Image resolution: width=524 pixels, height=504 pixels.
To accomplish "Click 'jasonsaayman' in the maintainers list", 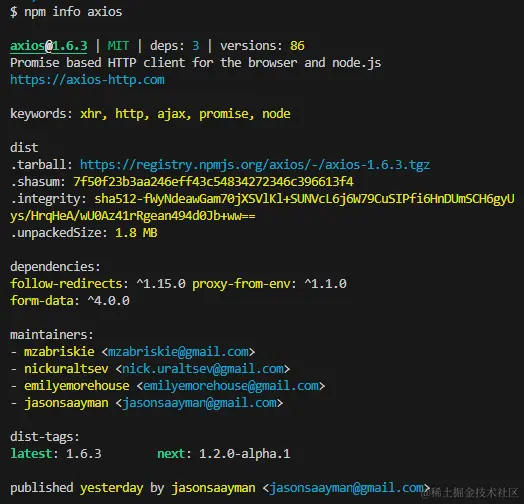I will pyautogui.click(x=66, y=403).
